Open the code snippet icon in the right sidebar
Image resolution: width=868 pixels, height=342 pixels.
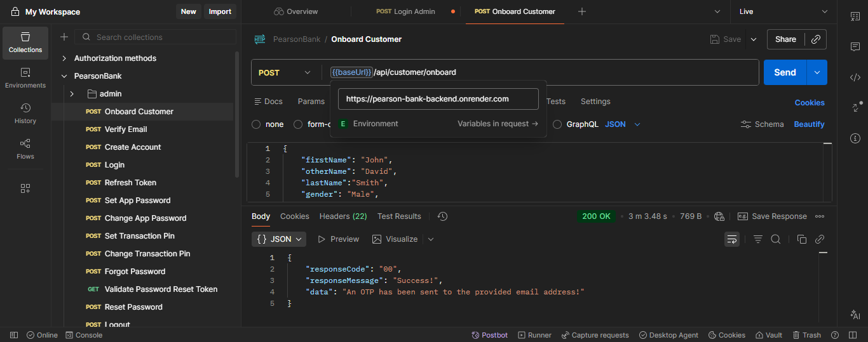(855, 77)
